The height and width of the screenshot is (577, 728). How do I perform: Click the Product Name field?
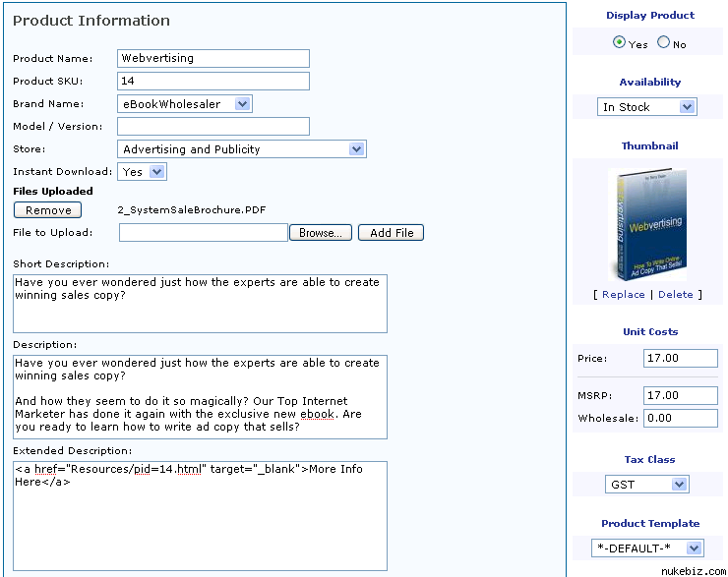pyautogui.click(x=212, y=58)
